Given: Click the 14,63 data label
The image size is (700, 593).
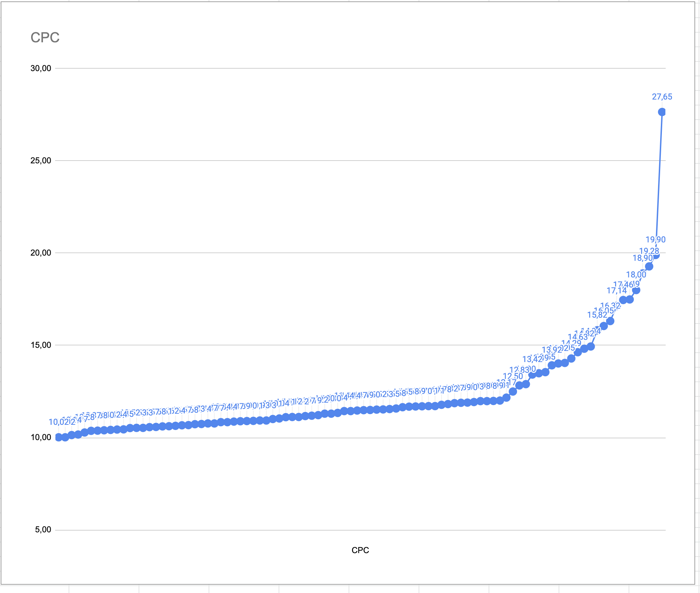Looking at the screenshot, I should point(577,337).
